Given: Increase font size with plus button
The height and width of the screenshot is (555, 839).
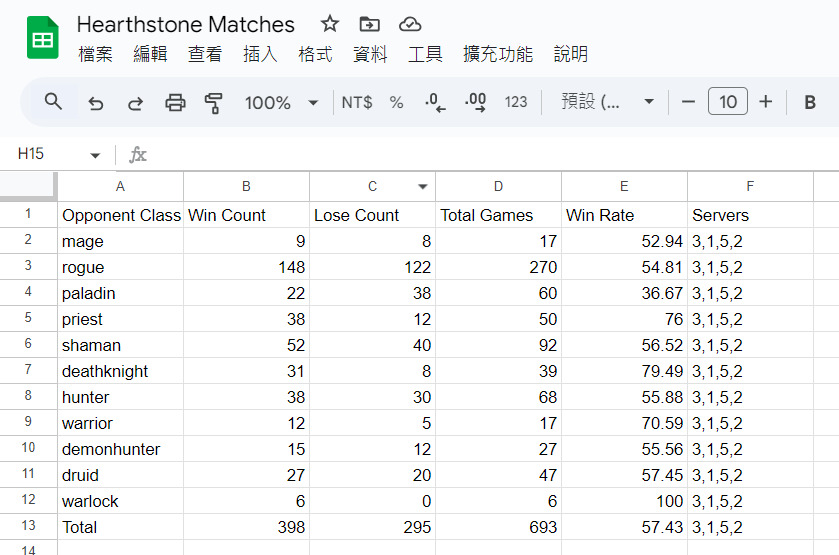Looking at the screenshot, I should (766, 102).
